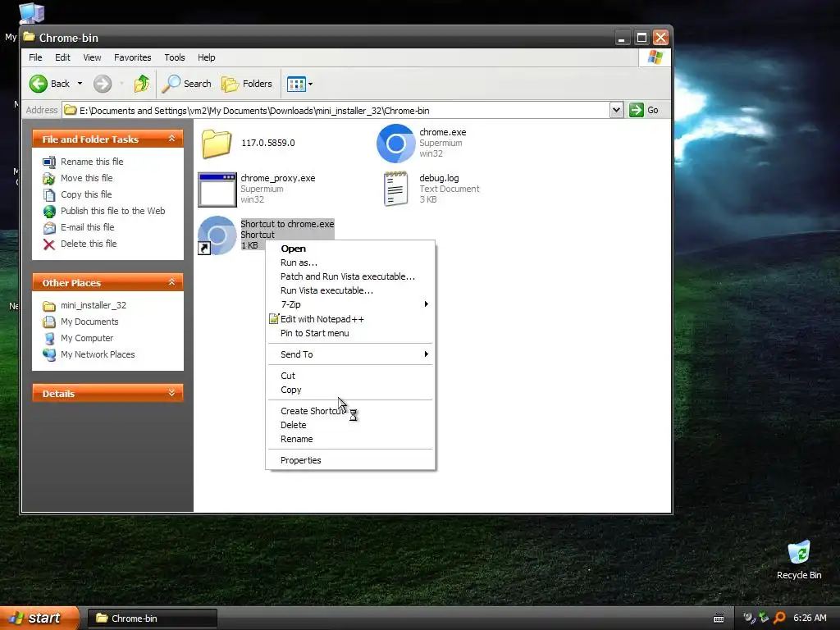
Task: Click the chrome_proxy.exe file name
Action: click(277, 178)
